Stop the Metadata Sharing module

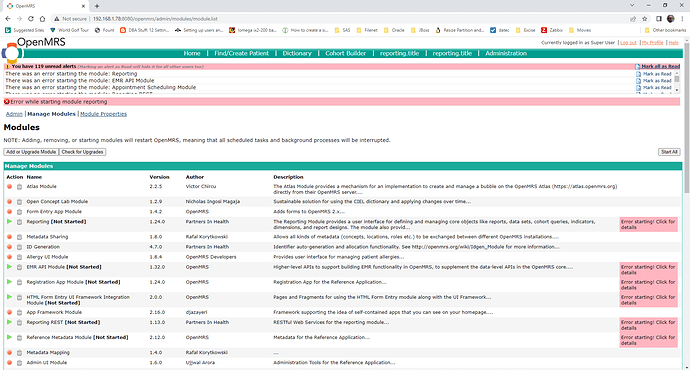click(9, 237)
